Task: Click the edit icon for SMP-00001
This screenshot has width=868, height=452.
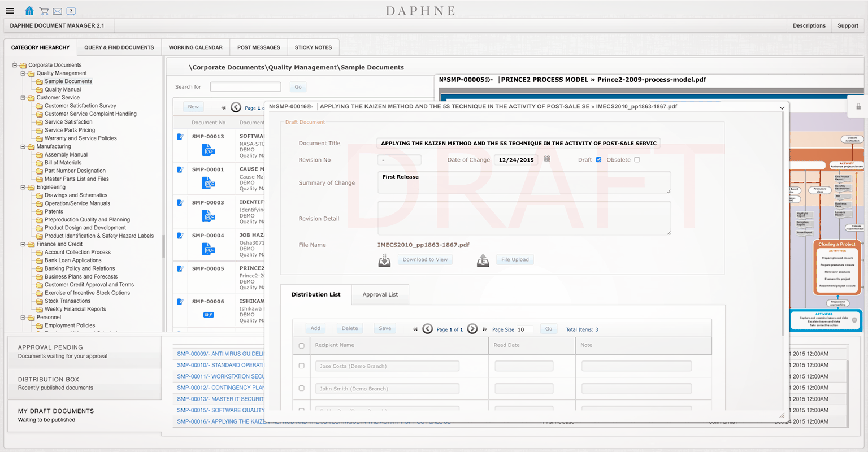Action: (x=180, y=169)
